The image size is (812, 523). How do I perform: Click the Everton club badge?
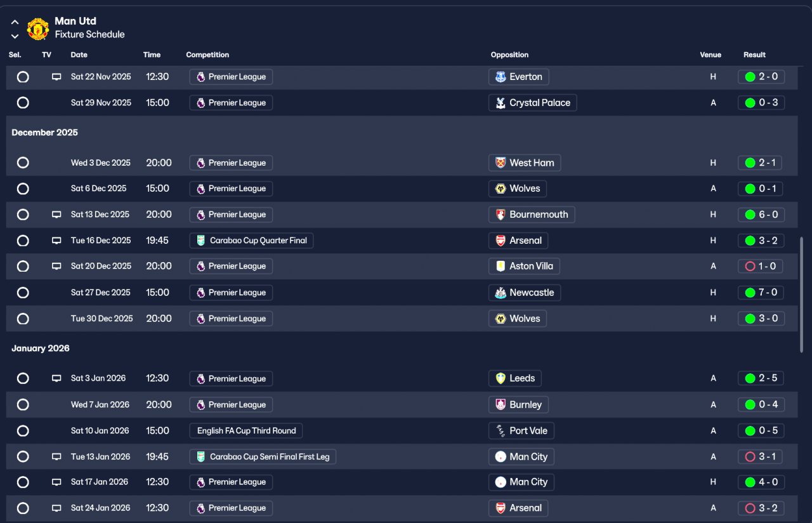point(501,77)
